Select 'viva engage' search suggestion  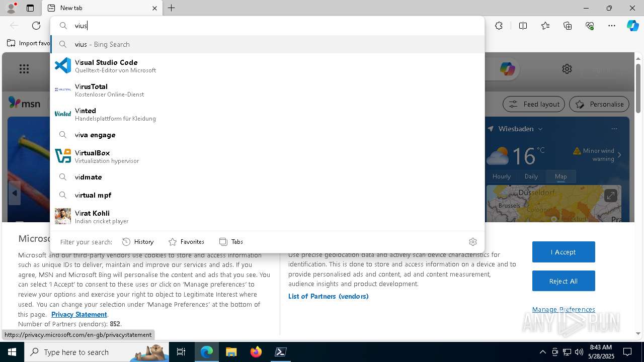click(x=267, y=135)
